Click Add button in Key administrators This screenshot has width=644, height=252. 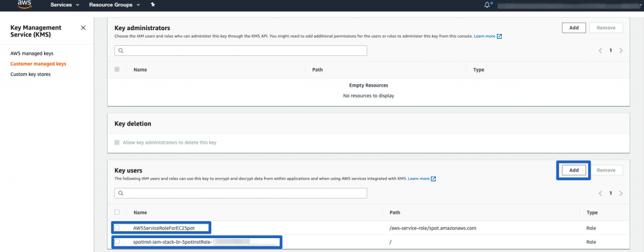[x=574, y=28]
